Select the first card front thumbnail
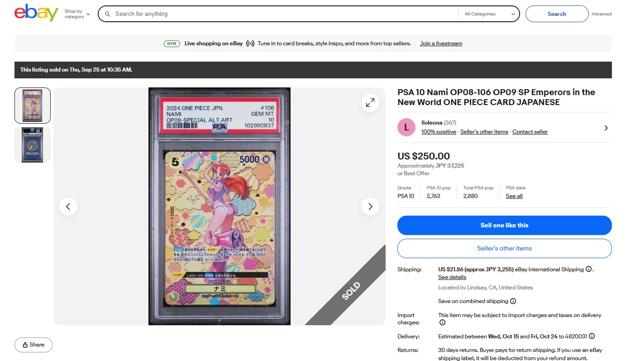This screenshot has width=644, height=361. pos(33,106)
